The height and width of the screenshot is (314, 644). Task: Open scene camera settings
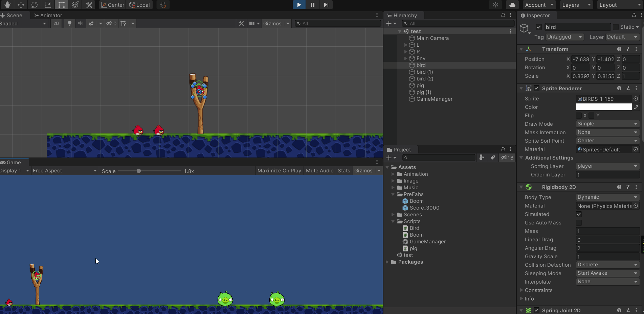click(252, 23)
